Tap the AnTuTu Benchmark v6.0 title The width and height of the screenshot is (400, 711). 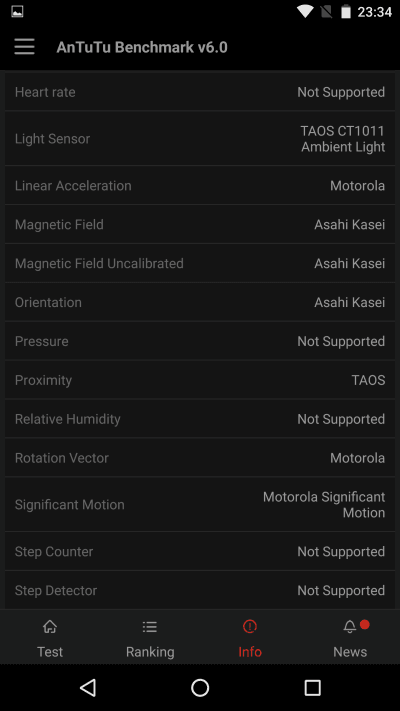pyautogui.click(x=142, y=47)
